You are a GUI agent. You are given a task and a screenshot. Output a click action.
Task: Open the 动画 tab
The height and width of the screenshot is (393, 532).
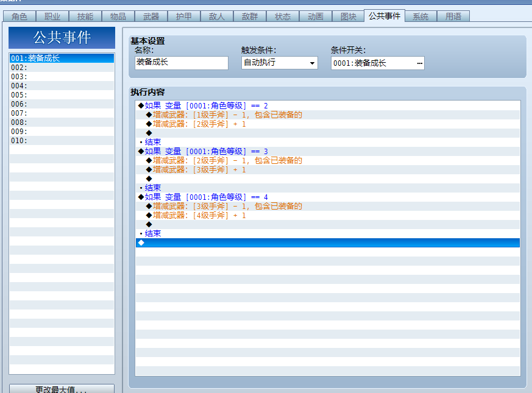(x=316, y=16)
